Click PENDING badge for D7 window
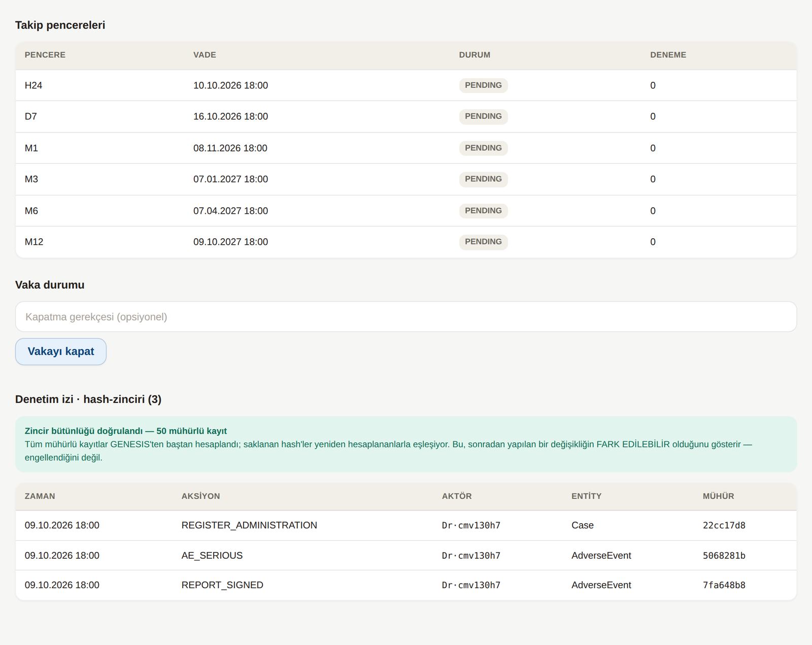This screenshot has height=645, width=812. 483,116
